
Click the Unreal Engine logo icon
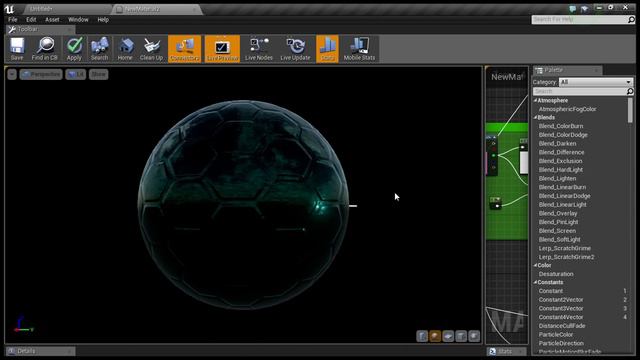point(9,9)
